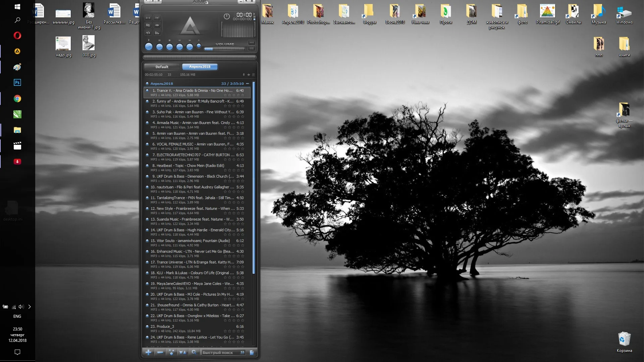Toggle the playlist visibility button under volume

pos(252,49)
